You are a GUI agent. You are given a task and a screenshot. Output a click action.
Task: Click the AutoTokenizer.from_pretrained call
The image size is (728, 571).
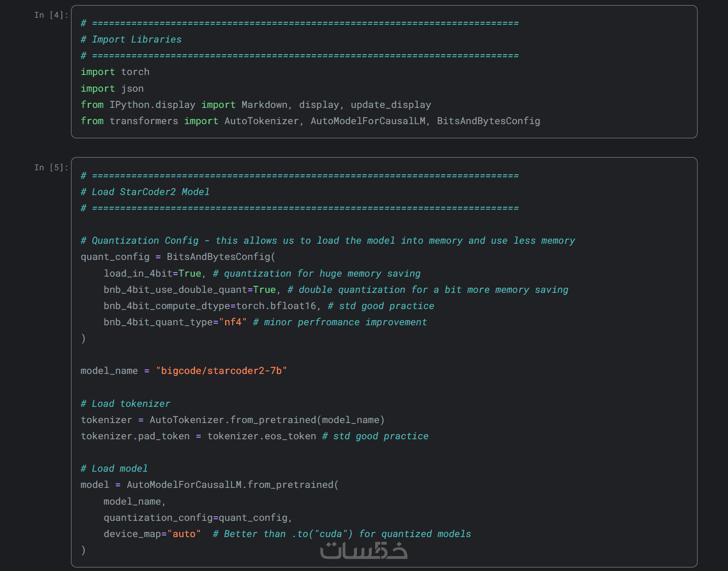[x=267, y=420]
